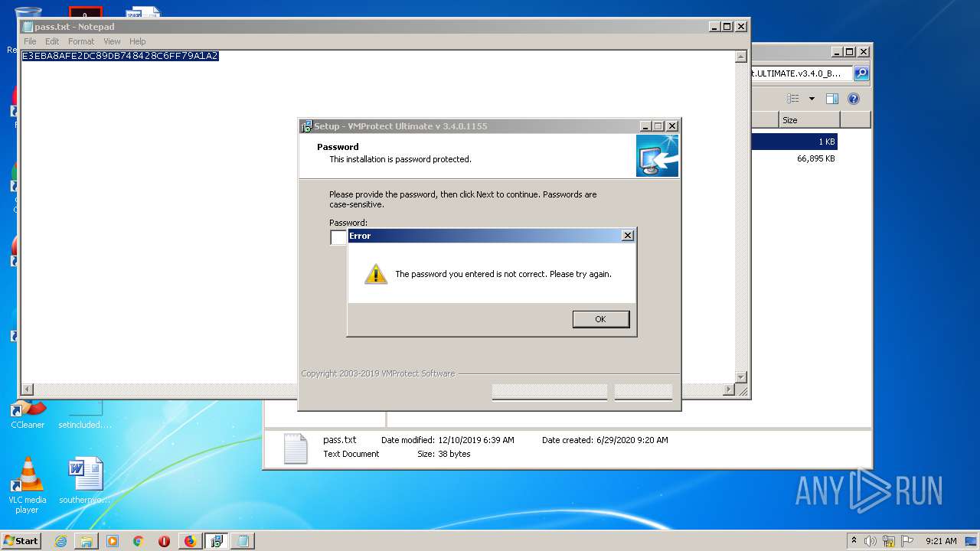Close the Explorer window

[x=863, y=52]
